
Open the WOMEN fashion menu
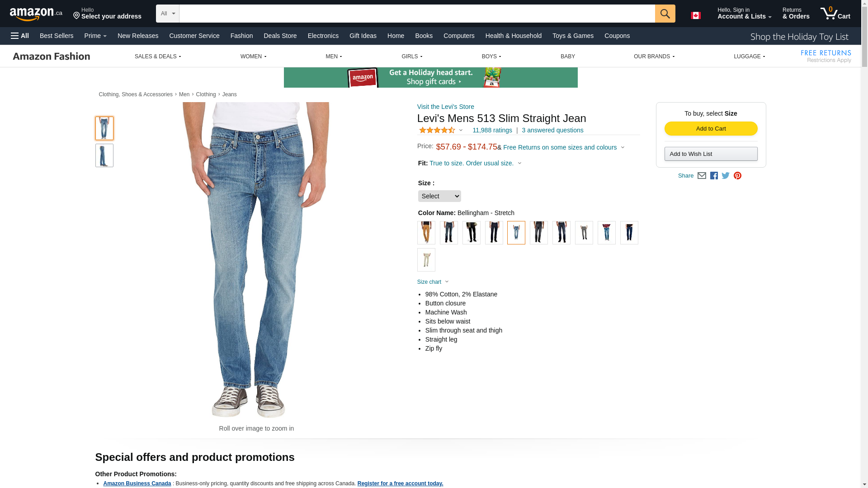[x=253, y=56]
